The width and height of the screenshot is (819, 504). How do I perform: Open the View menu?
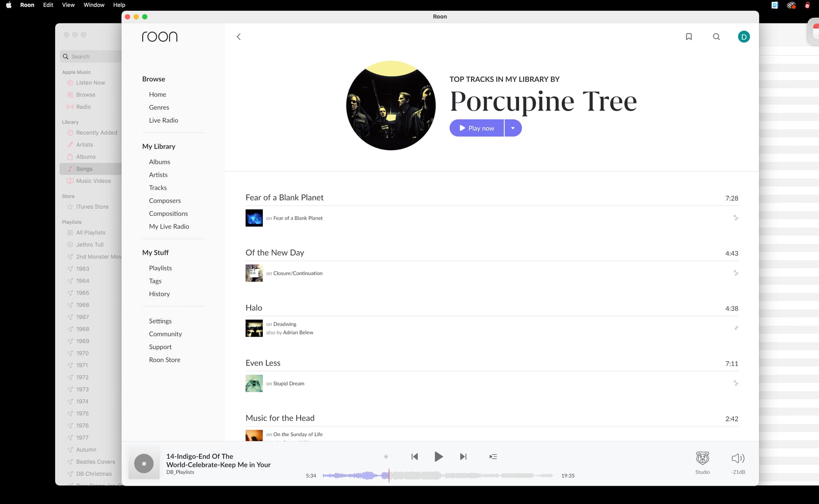point(68,5)
